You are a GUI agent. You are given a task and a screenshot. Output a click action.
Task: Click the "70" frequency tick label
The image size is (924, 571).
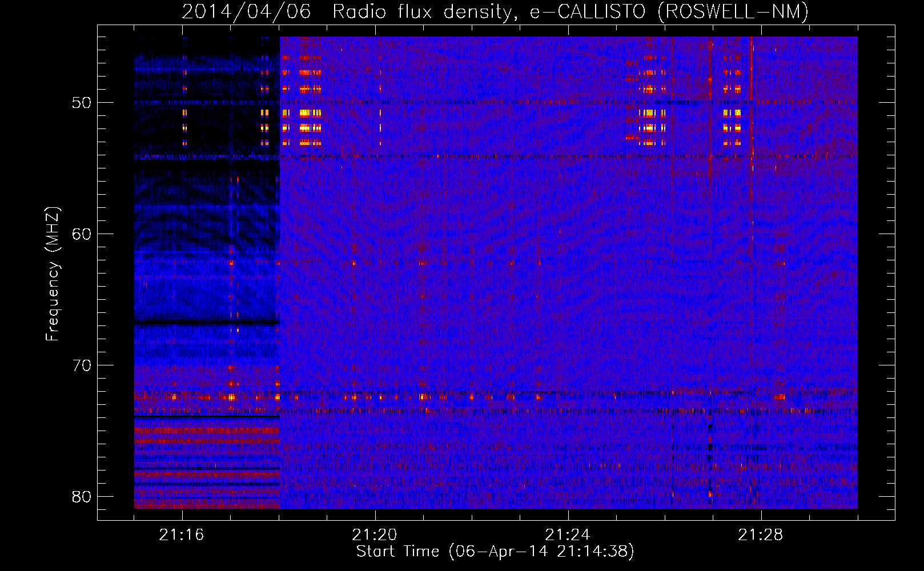[x=82, y=366]
